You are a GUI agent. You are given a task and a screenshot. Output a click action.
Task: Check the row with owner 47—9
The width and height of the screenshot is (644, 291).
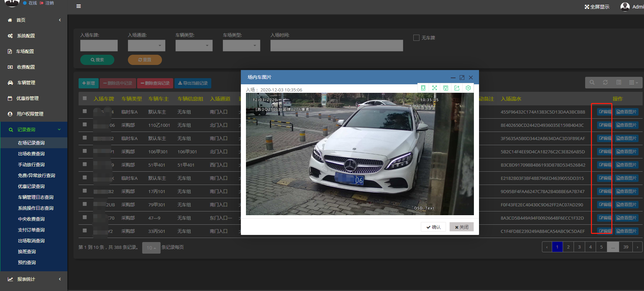coord(85,217)
